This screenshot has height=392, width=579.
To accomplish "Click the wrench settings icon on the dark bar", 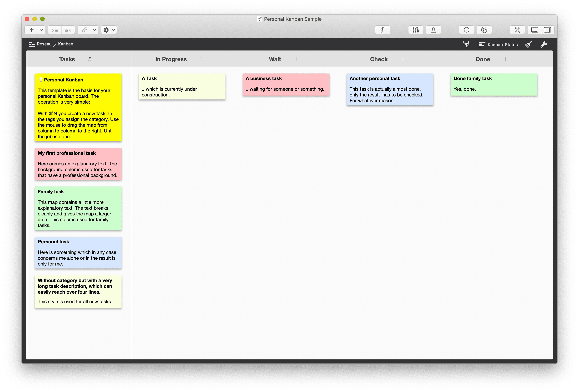I will tap(544, 44).
